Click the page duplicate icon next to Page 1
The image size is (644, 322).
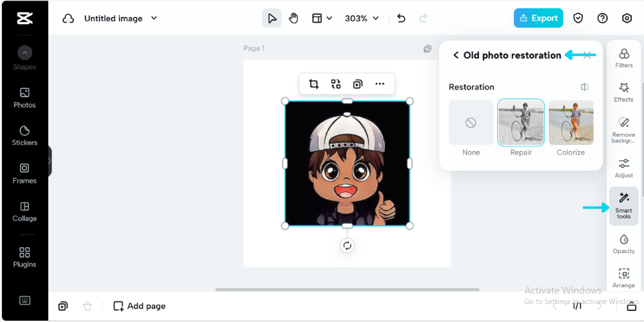428,49
